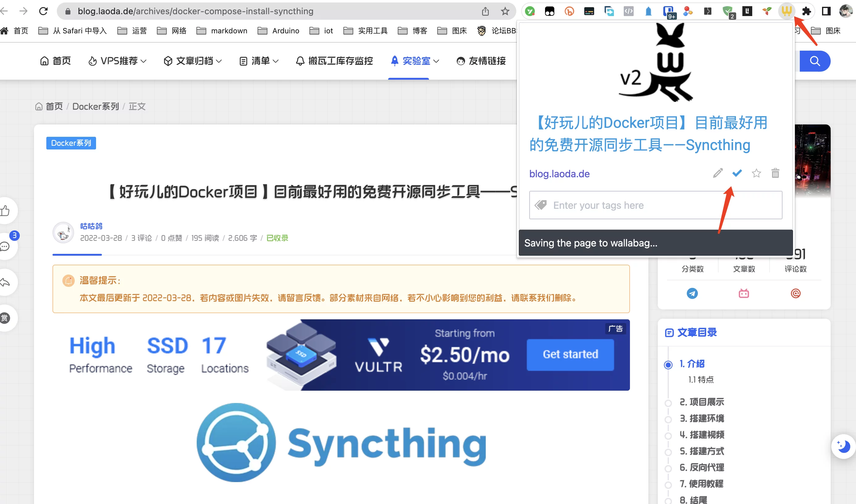Toggle the wallabag star favorite icon

[756, 173]
